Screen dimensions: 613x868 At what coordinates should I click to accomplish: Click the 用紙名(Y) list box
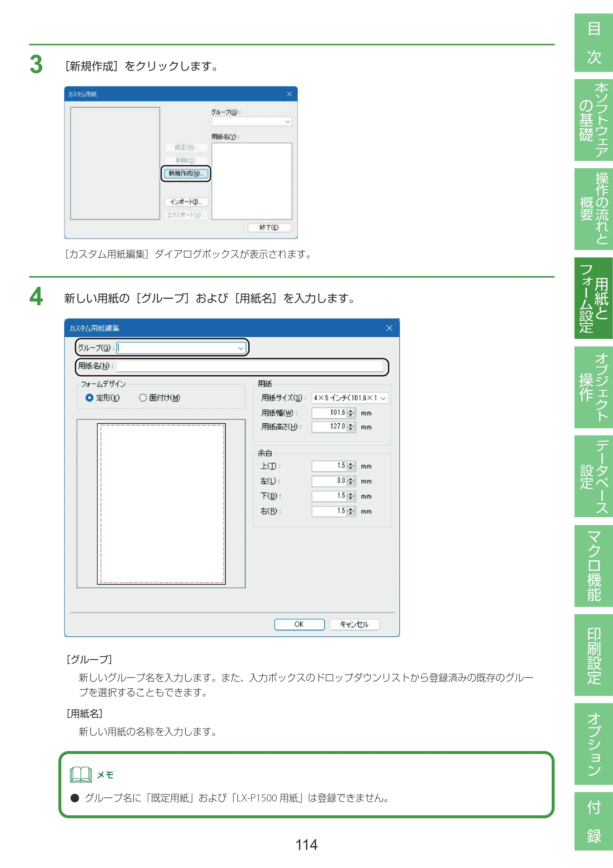point(252,181)
